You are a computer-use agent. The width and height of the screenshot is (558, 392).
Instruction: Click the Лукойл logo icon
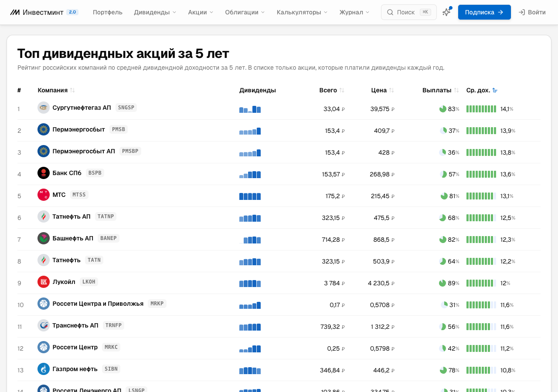tap(44, 282)
